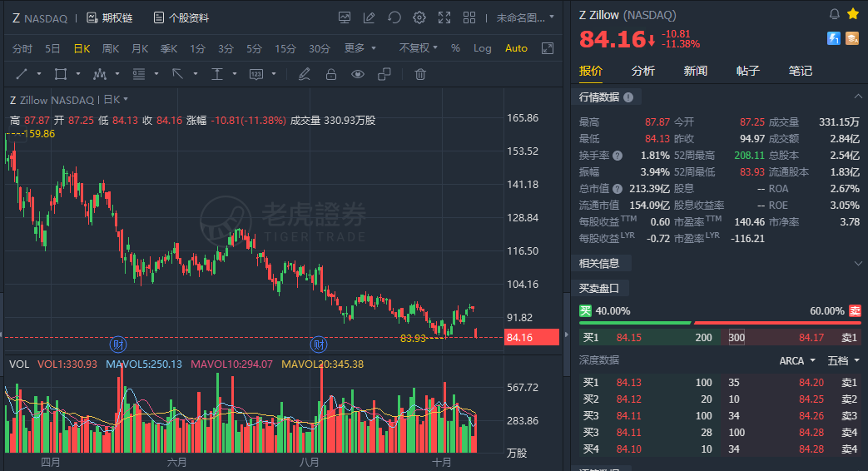Select the wave pattern drawing tool
The height and width of the screenshot is (471, 868).
tap(100, 73)
